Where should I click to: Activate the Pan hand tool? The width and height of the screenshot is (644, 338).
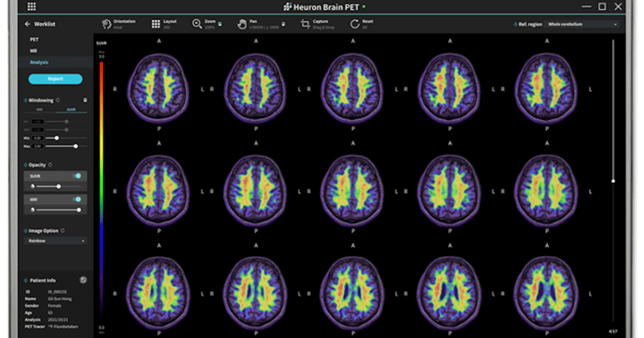[241, 23]
